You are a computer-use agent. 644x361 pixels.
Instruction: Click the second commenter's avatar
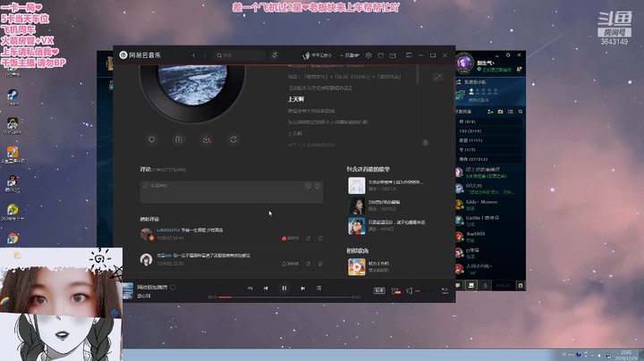click(146, 259)
